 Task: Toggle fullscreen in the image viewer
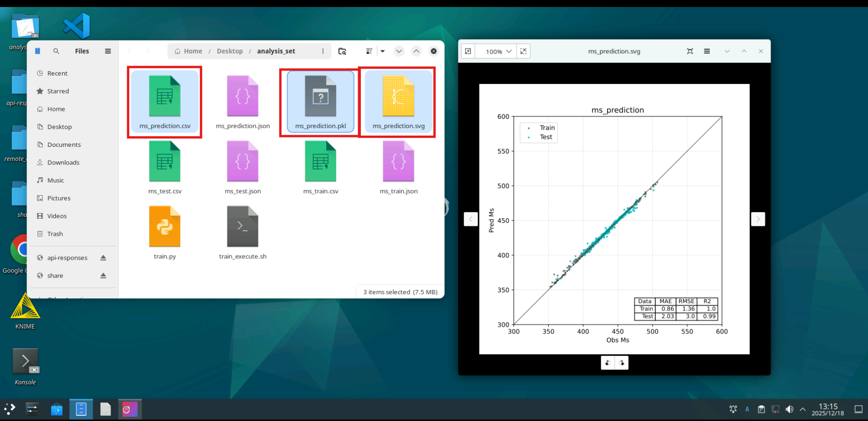pyautogui.click(x=690, y=51)
